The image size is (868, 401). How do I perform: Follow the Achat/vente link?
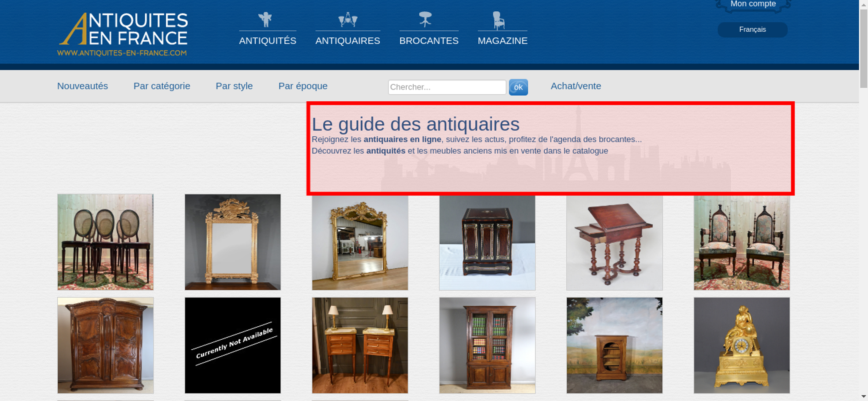pos(575,86)
